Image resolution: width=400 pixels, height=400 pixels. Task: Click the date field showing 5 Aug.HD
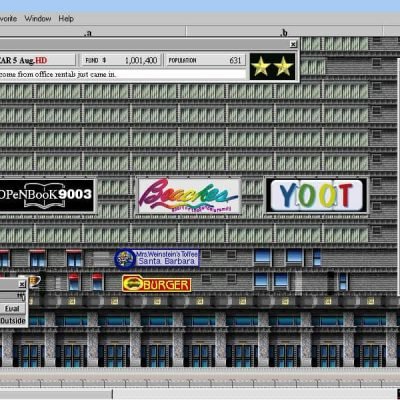click(x=37, y=60)
